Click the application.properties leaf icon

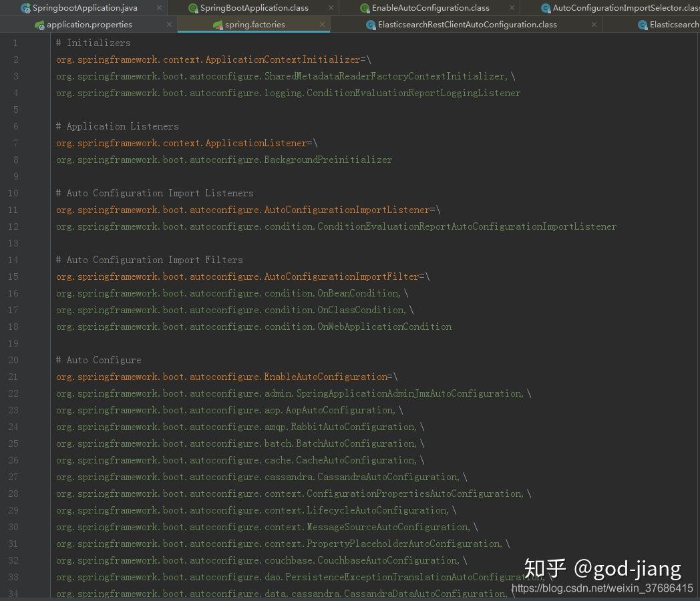click(x=39, y=25)
